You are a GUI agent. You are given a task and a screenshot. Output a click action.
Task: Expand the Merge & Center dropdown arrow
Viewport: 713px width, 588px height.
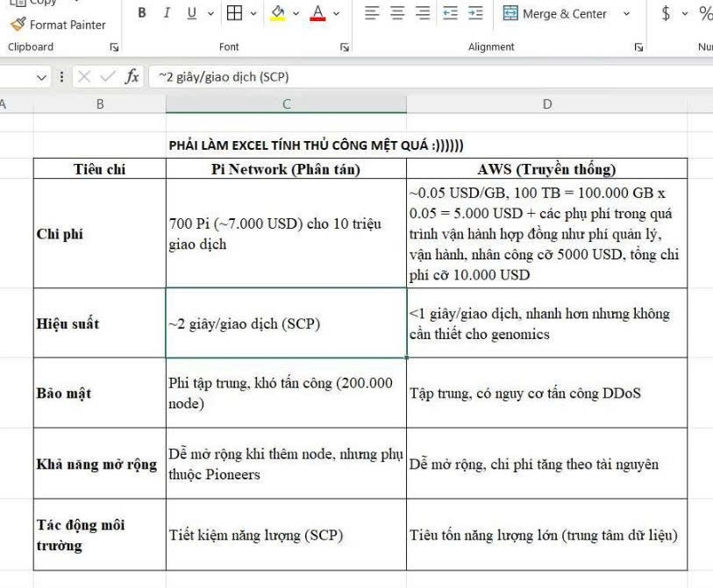pos(626,13)
